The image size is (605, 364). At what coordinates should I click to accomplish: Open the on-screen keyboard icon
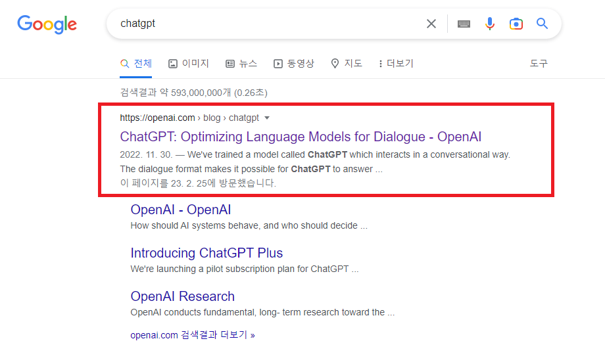click(464, 24)
